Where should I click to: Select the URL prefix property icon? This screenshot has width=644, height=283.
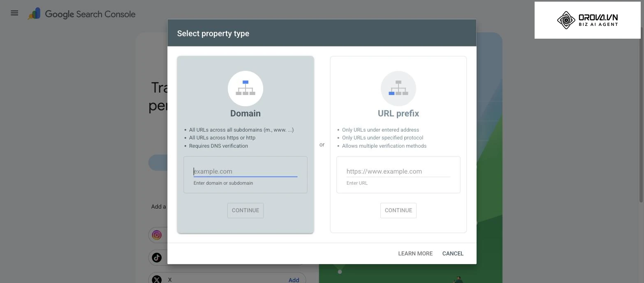tap(398, 88)
